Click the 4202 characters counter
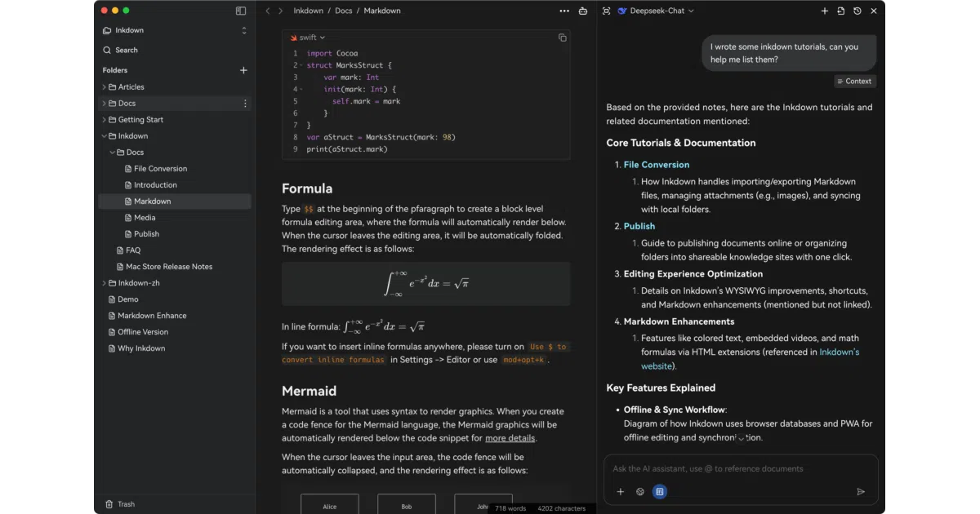 point(562,508)
